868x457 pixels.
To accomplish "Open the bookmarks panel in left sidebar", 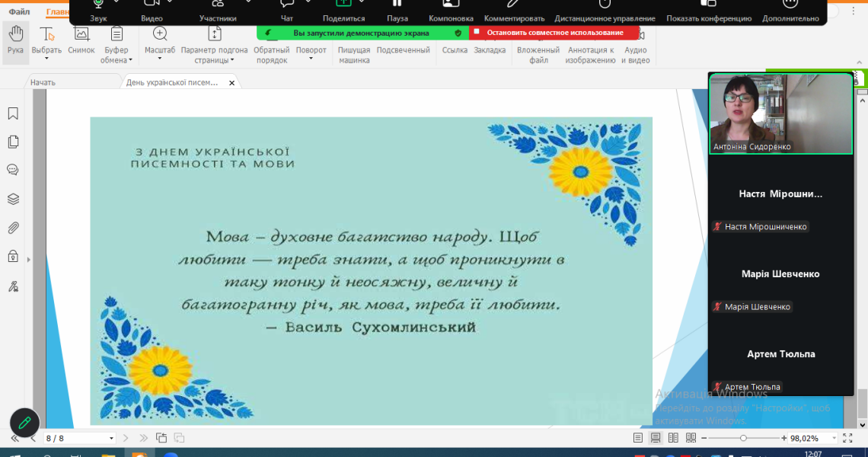I will coord(13,113).
